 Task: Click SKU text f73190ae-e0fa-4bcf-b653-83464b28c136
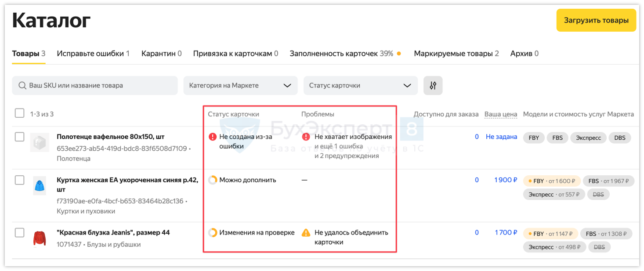120,201
